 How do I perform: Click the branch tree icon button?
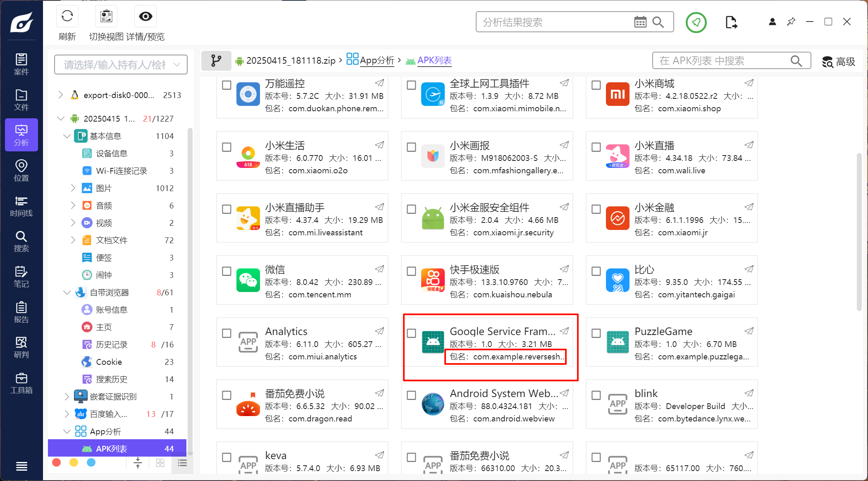(216, 61)
